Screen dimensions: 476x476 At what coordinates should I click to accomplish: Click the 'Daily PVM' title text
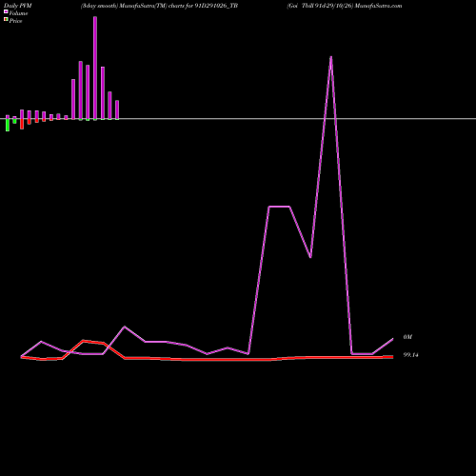coord(18,6)
